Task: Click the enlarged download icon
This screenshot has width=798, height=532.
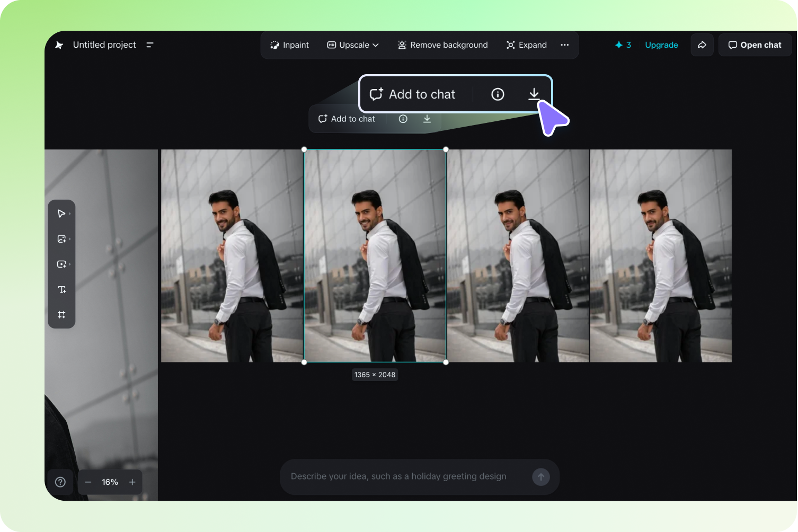Action: tap(534, 94)
